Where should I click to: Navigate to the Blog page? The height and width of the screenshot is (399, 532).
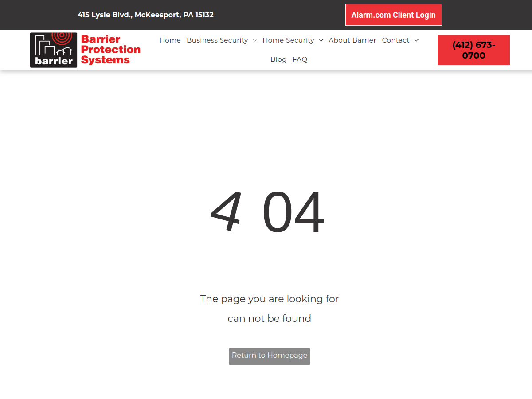click(278, 59)
